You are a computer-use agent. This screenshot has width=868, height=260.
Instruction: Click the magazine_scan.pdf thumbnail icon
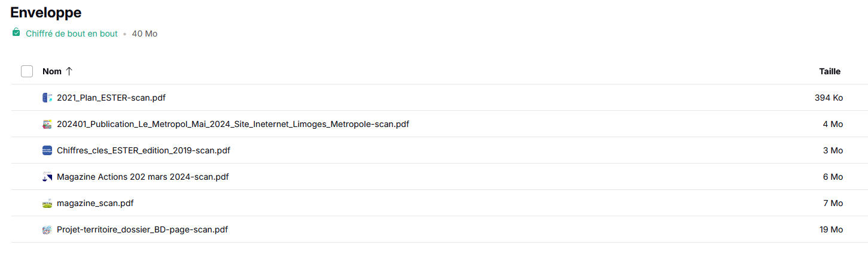pos(47,203)
